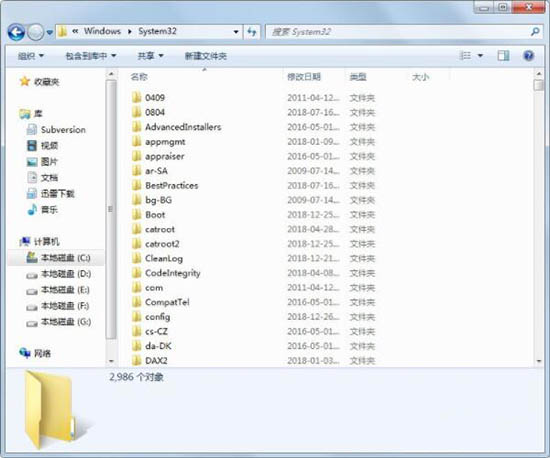Change view with the view icon
Screen dimensions: 550x458
click(x=465, y=55)
